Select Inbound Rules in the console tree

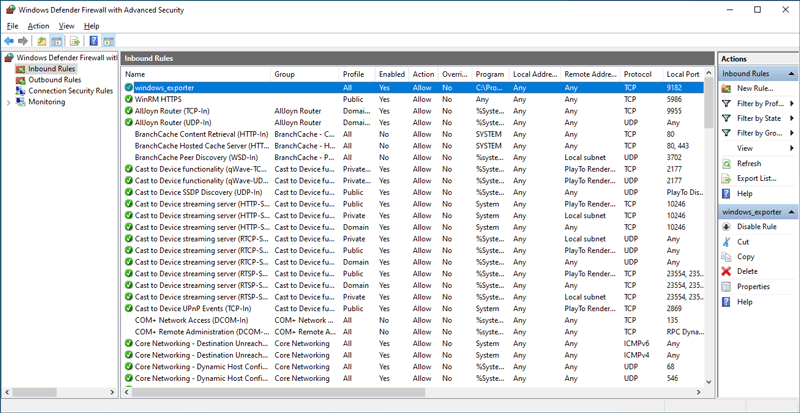click(x=52, y=68)
